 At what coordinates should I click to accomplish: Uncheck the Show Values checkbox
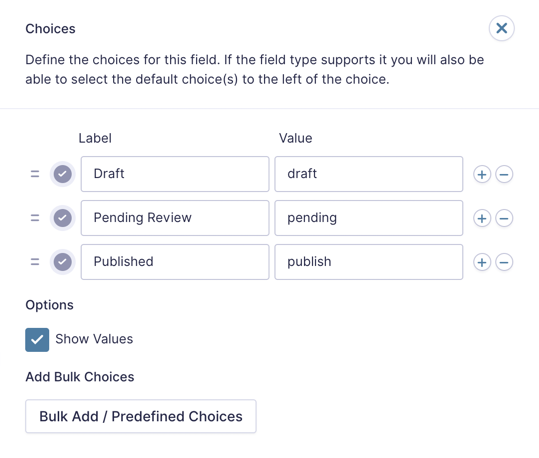coord(37,340)
